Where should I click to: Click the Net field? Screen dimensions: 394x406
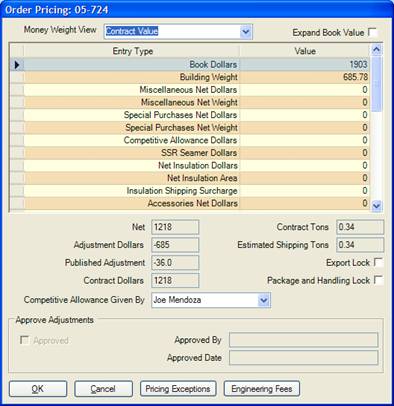pyautogui.click(x=175, y=227)
